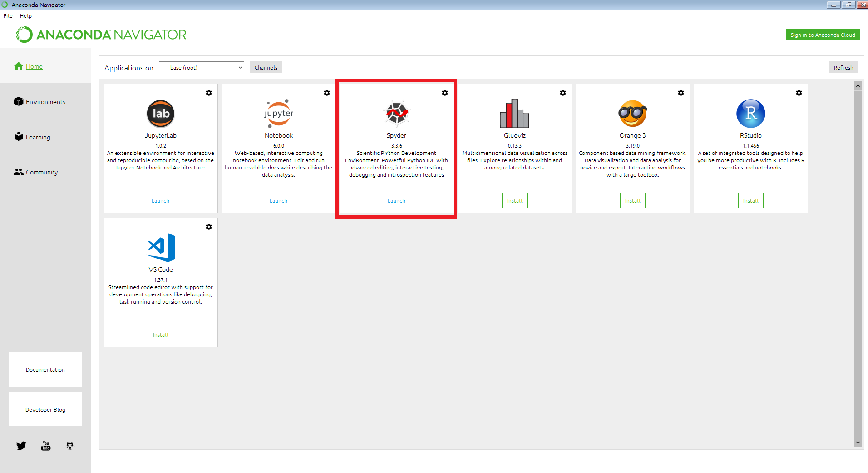Switch to the Environments tab
This screenshot has height=473, width=868.
tap(45, 102)
